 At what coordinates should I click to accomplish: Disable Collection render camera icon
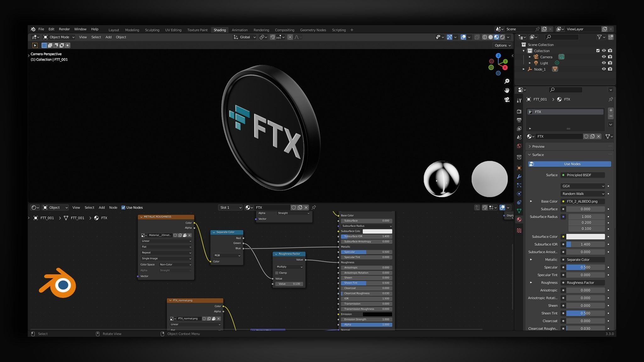coord(610,51)
